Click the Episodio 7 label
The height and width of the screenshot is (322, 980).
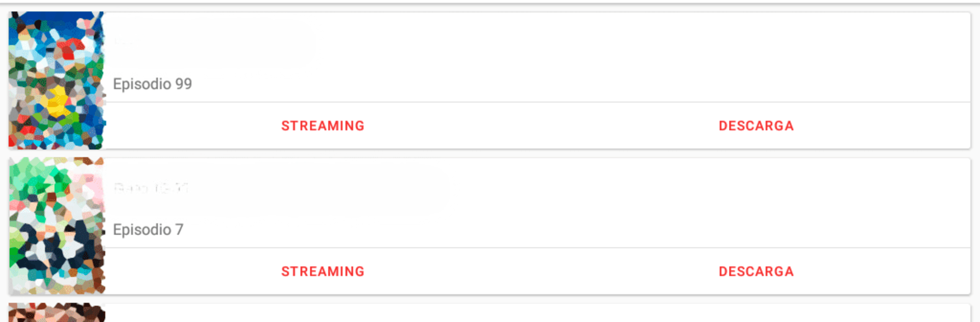pyautogui.click(x=148, y=229)
